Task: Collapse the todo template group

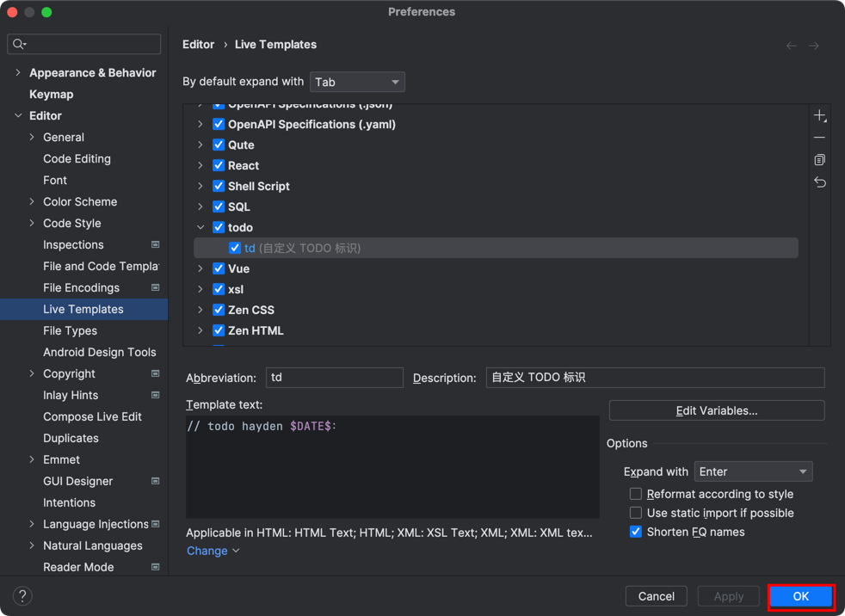Action: tap(200, 227)
